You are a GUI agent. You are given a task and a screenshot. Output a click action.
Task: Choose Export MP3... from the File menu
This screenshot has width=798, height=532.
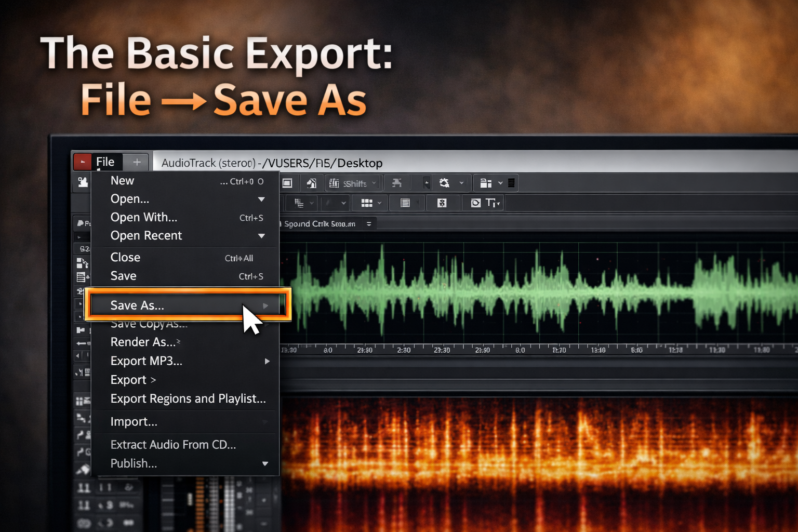coord(147,361)
